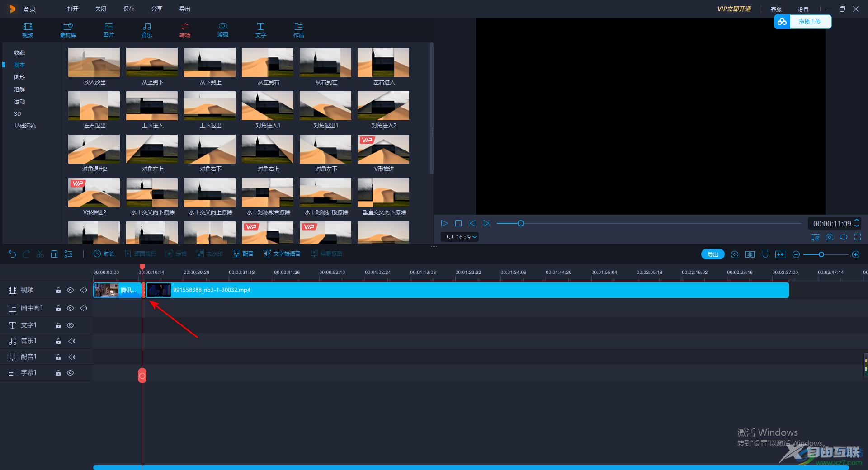Lock the 字幕1 track

tap(58, 373)
